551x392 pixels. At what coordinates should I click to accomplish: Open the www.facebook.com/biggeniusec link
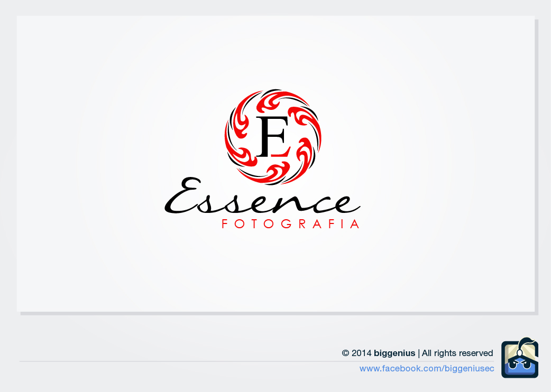pos(427,368)
